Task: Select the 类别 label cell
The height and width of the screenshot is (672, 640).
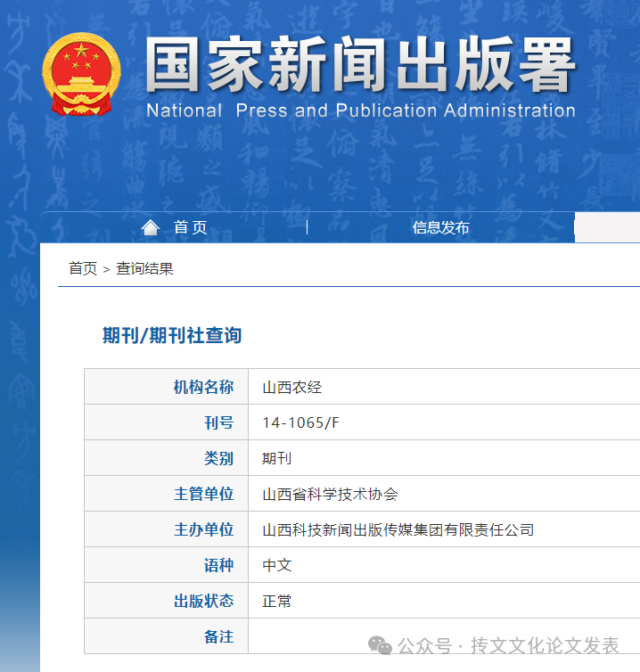Action: click(x=167, y=458)
